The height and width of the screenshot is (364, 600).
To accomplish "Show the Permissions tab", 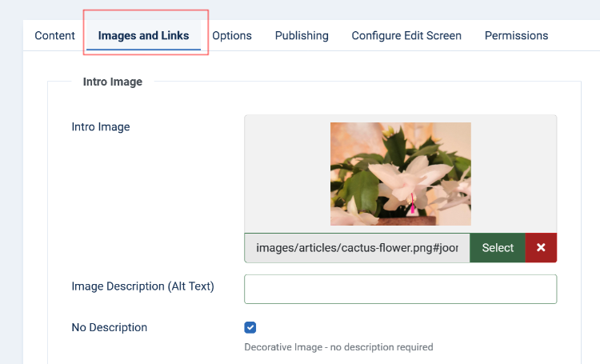I will [516, 35].
